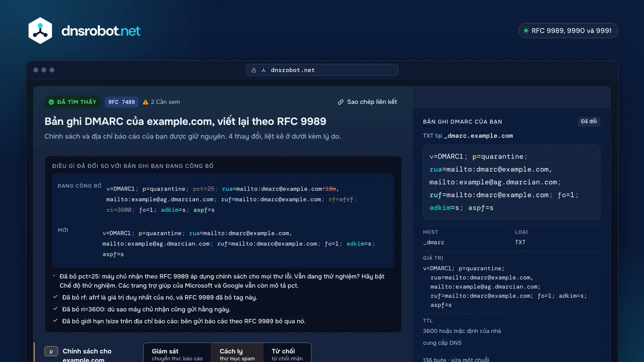The height and width of the screenshot is (362, 644).
Task: Click the RFC 7489 tag
Action: coord(122,102)
